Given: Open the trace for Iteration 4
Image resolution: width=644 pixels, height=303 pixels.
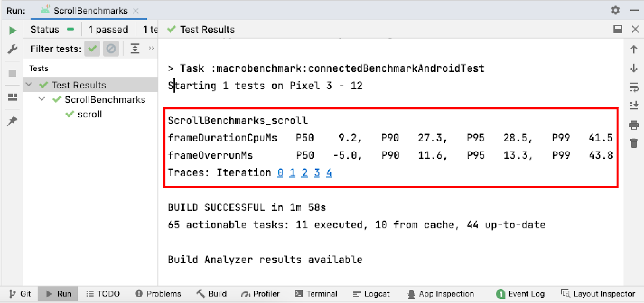Looking at the screenshot, I should coord(329,172).
